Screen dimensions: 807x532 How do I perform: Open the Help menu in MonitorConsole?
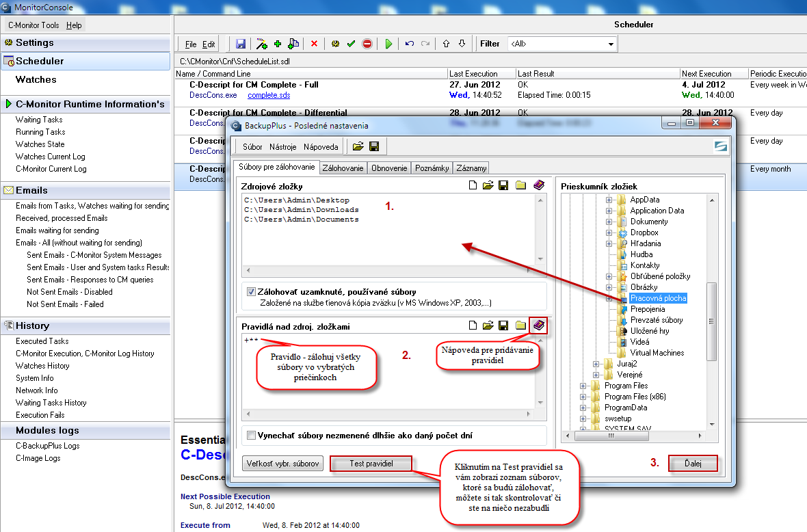(74, 25)
